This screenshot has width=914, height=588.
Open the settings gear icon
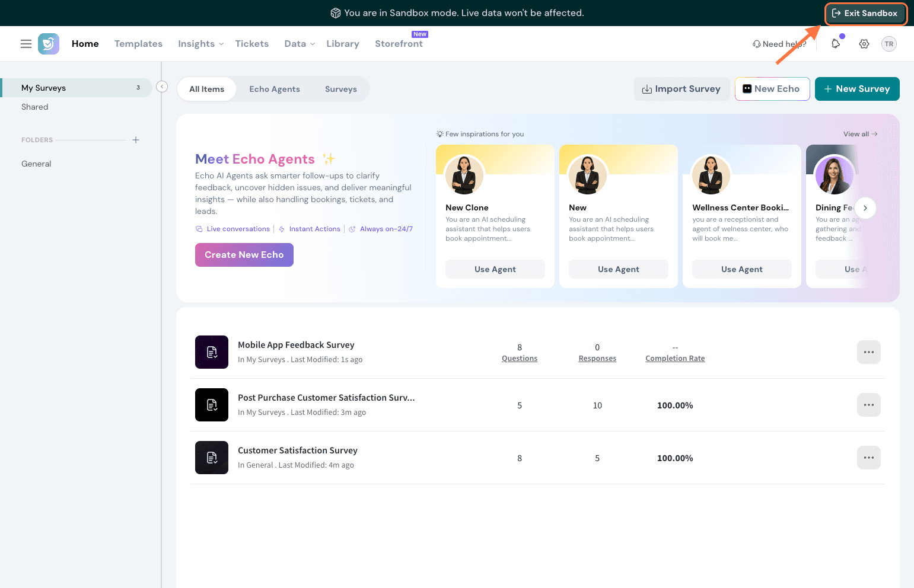pos(864,44)
